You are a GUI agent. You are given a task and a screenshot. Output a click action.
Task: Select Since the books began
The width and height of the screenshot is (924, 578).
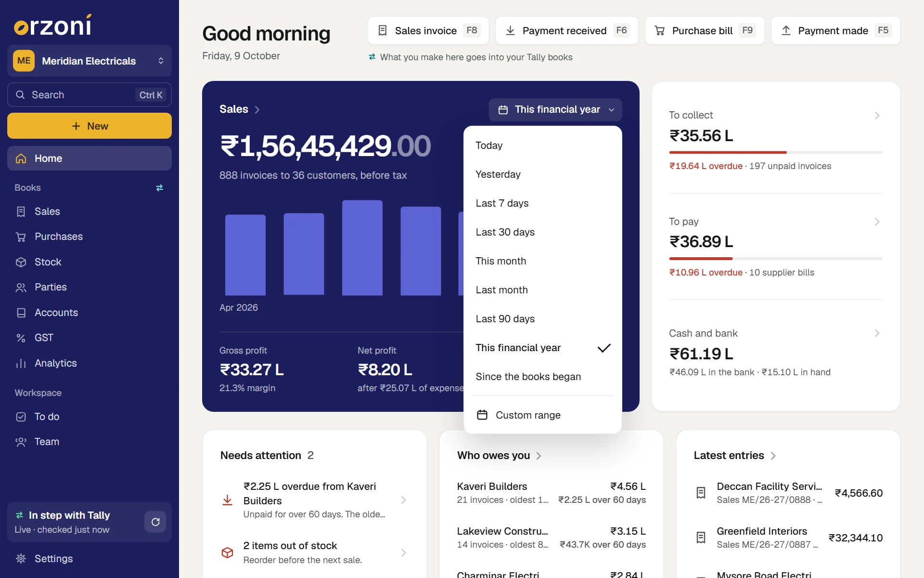coord(543,377)
